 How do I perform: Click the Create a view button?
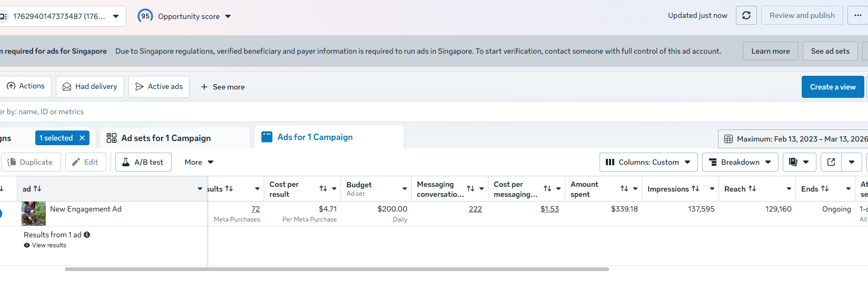[x=832, y=87]
